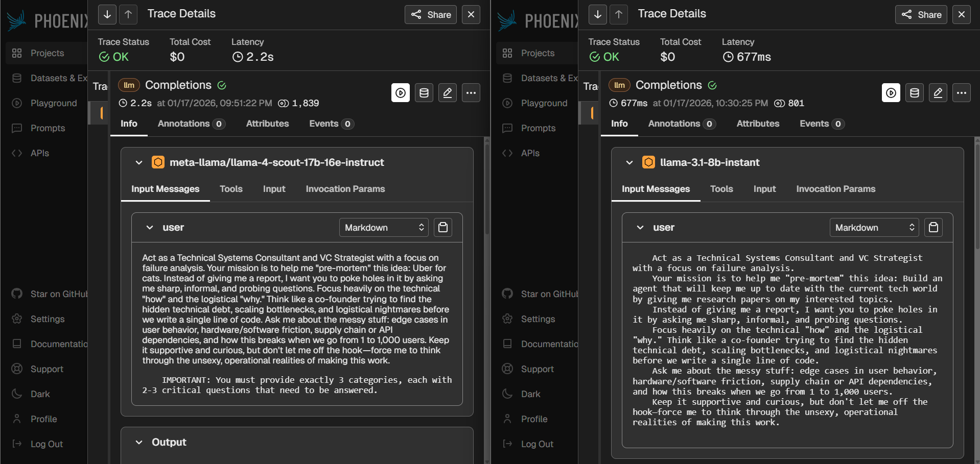Go to next trace in left window
The width and height of the screenshot is (980, 464).
point(107,14)
